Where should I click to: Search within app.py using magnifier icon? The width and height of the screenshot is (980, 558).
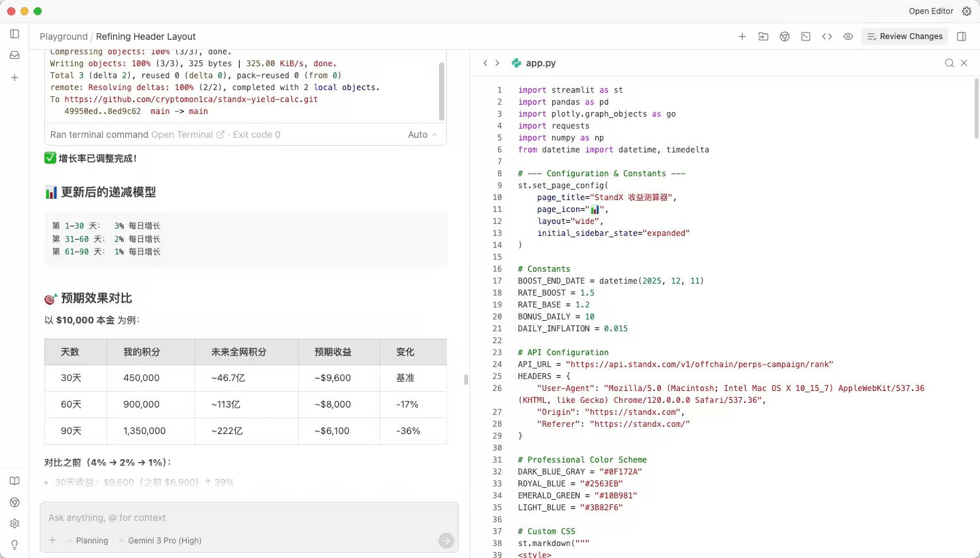[949, 63]
